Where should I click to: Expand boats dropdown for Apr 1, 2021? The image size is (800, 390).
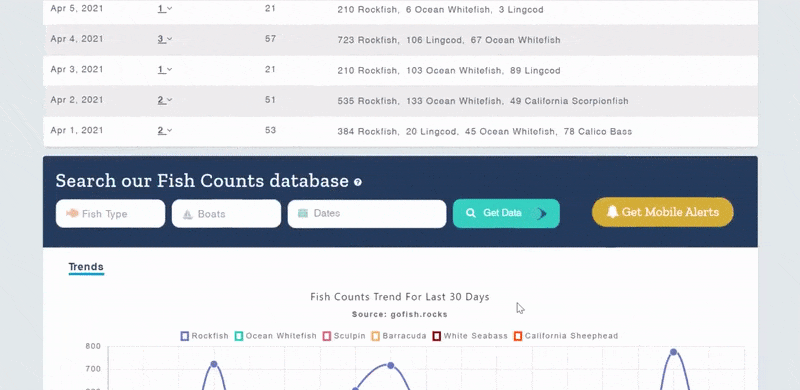165,131
